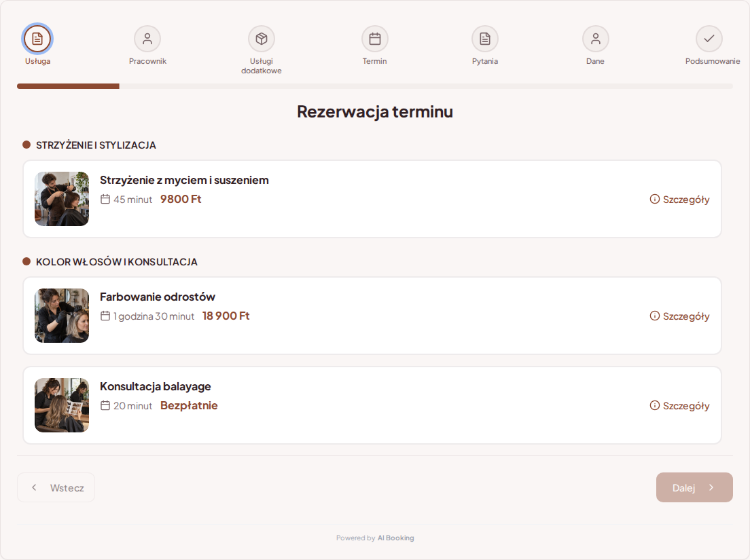The image size is (750, 560).
Task: Click the right chevron in Dalej button
Action: (x=711, y=487)
